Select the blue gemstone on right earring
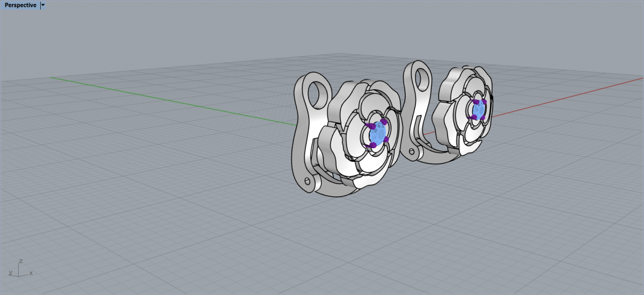The width and height of the screenshot is (644, 295). click(x=478, y=110)
